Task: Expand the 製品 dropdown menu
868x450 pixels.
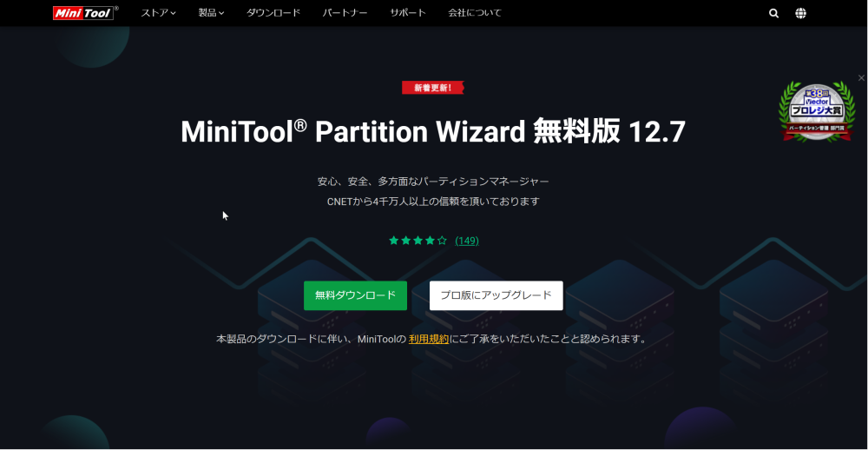Action: (x=212, y=13)
